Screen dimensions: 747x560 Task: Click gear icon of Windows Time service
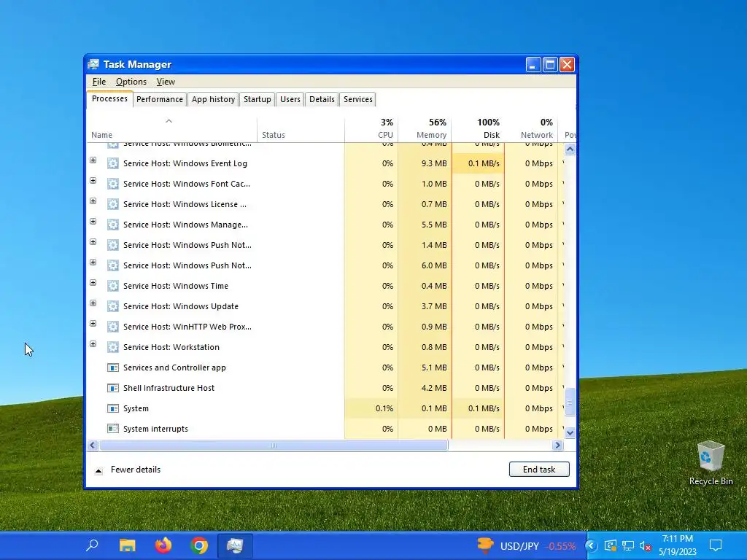coord(113,286)
